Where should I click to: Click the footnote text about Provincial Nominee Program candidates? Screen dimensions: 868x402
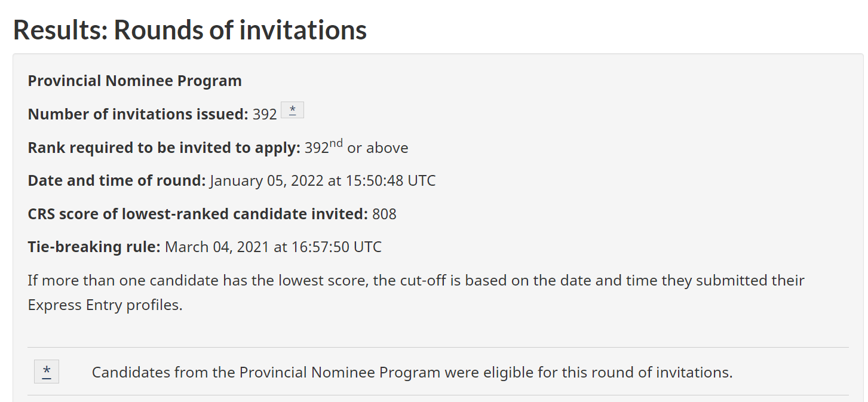(412, 372)
